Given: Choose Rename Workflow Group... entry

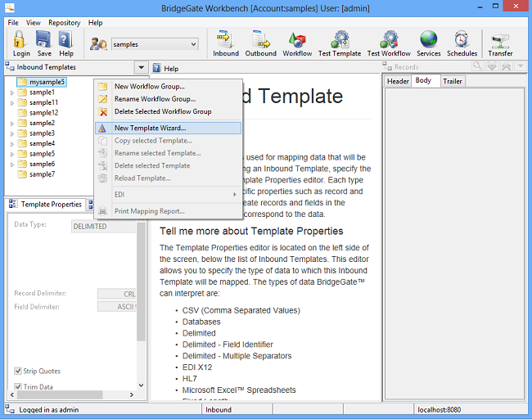Looking at the screenshot, I should [x=169, y=99].
